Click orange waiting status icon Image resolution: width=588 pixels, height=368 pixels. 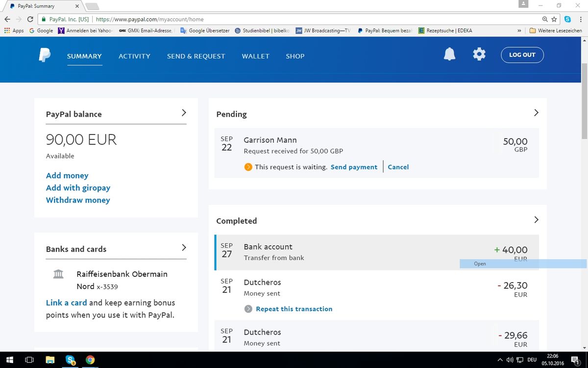(248, 167)
